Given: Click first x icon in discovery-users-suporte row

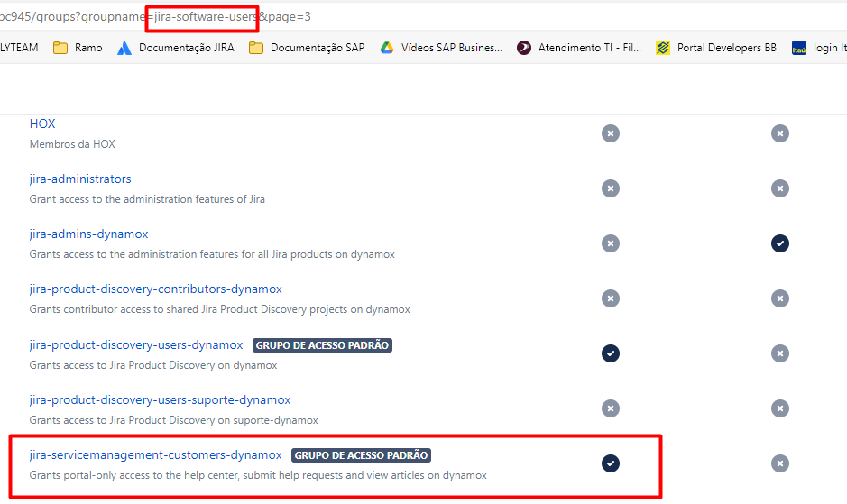Looking at the screenshot, I should 611,409.
